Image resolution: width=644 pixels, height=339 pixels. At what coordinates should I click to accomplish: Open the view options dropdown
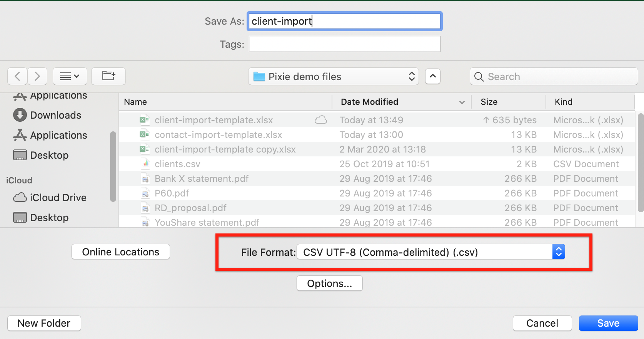tap(70, 76)
